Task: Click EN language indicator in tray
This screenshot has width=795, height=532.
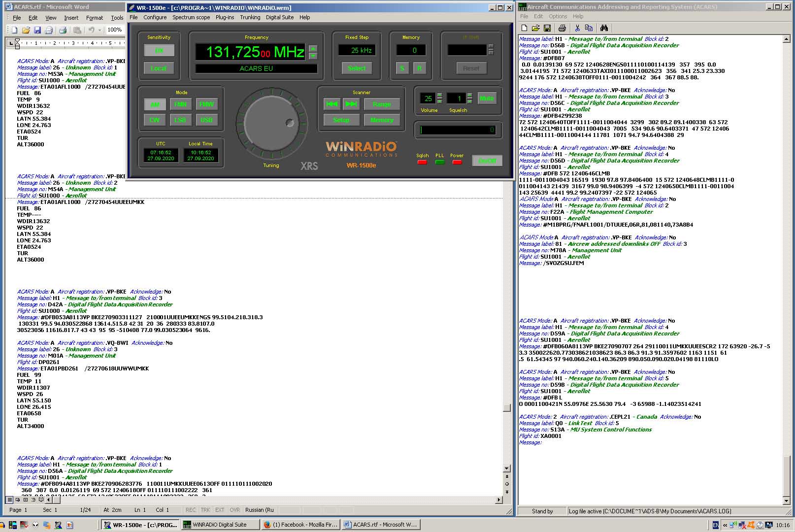Action: pyautogui.click(x=716, y=525)
